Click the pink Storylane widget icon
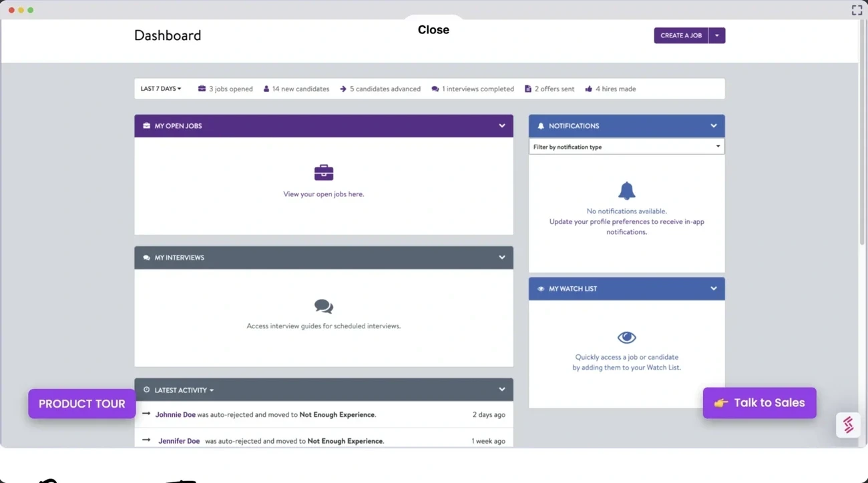 [848, 425]
